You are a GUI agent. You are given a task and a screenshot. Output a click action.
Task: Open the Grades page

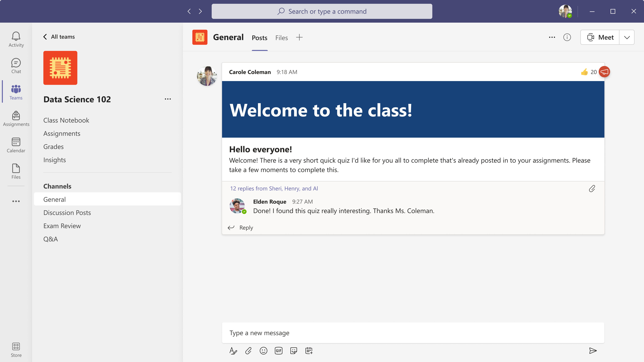(53, 146)
